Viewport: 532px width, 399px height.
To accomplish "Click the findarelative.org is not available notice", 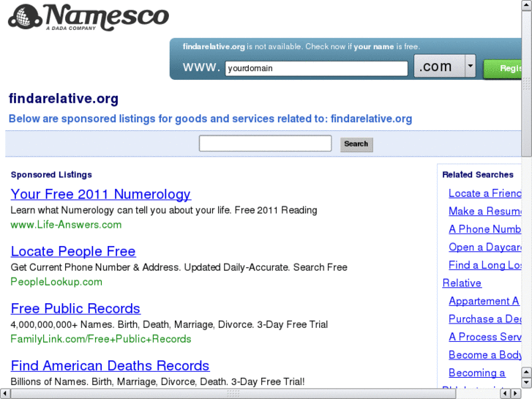I will pos(301,47).
